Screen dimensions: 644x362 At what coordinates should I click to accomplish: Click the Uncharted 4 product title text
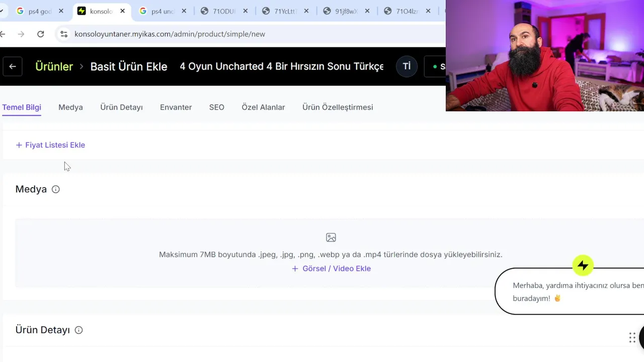click(x=282, y=66)
